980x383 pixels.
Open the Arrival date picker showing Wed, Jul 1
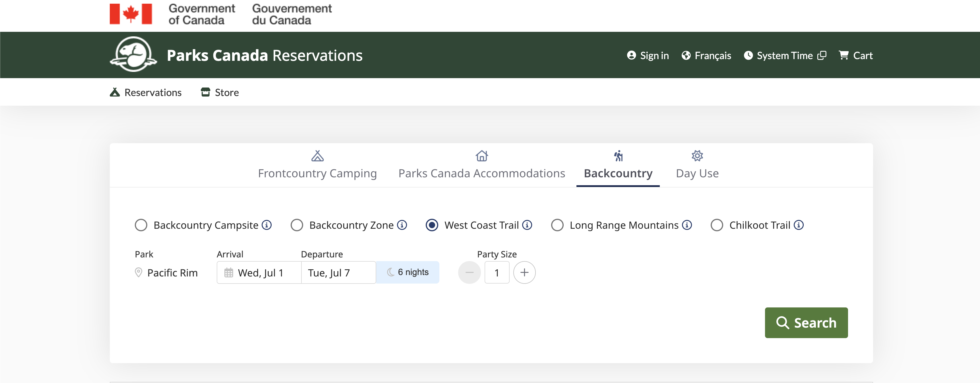pyautogui.click(x=259, y=272)
